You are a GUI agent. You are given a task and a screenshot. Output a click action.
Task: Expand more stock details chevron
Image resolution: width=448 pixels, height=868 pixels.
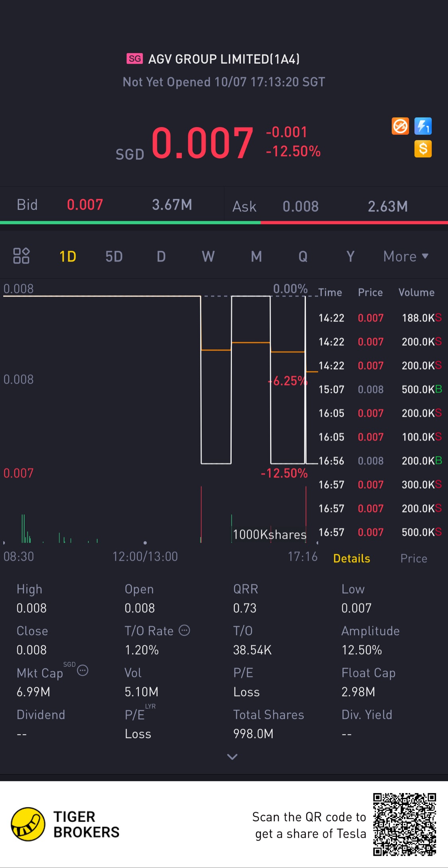(x=232, y=756)
